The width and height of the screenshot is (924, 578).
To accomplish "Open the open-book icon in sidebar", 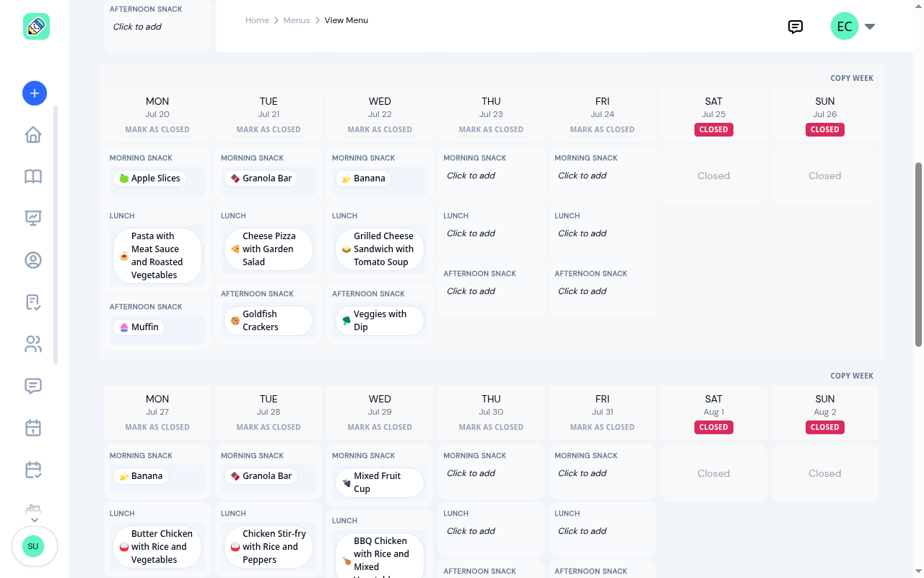I will click(33, 177).
